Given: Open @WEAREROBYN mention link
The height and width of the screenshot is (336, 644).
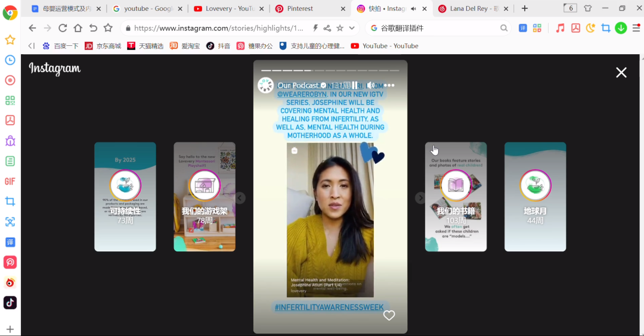Looking at the screenshot, I should [x=302, y=94].
